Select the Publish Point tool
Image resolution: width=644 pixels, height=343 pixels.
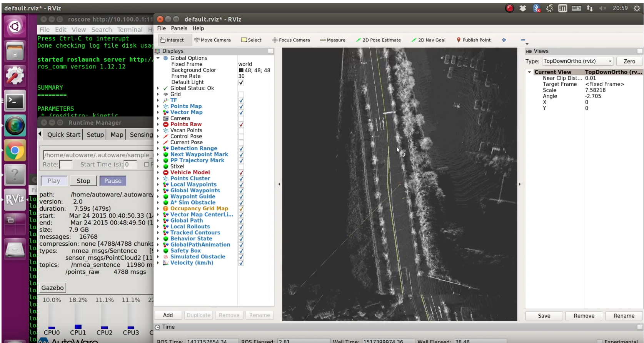coord(474,40)
